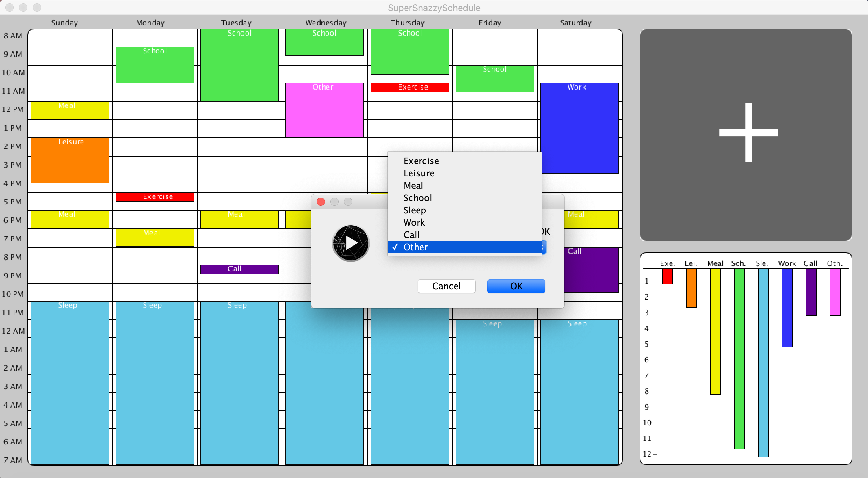Click the large plus add-event icon
This screenshot has width=868, height=478.
(748, 133)
